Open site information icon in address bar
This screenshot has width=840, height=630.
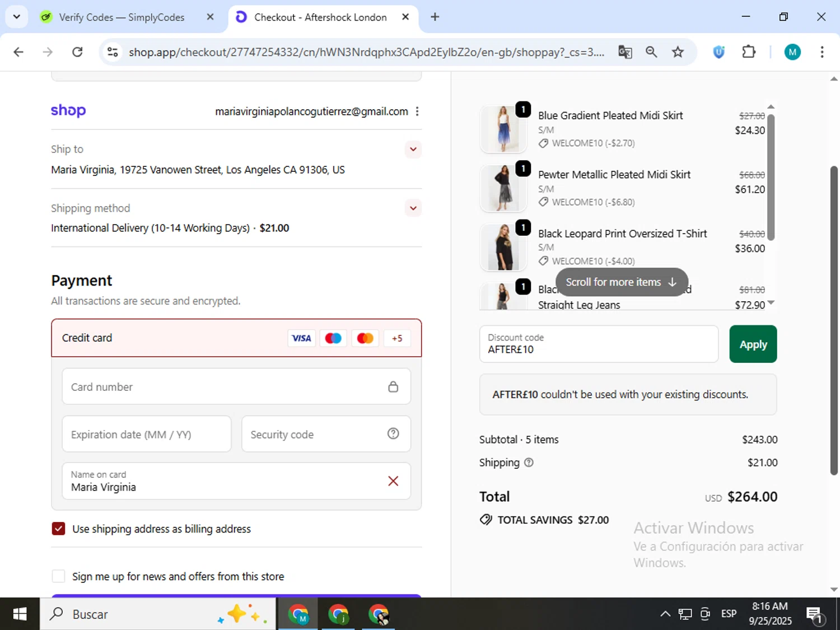click(x=113, y=52)
